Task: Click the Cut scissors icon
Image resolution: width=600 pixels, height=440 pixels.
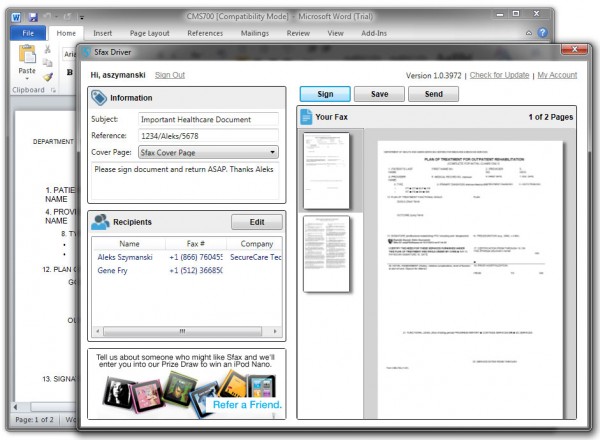Action: pyautogui.click(x=47, y=48)
